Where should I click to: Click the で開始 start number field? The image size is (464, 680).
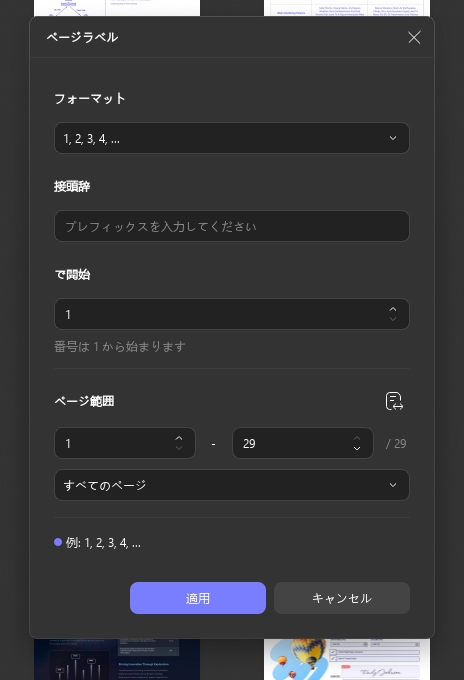(x=232, y=314)
